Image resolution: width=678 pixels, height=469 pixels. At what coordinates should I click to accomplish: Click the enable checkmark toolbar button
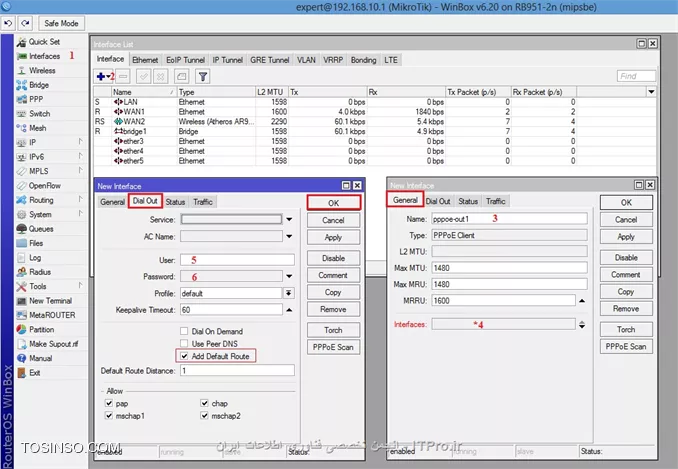tap(144, 77)
